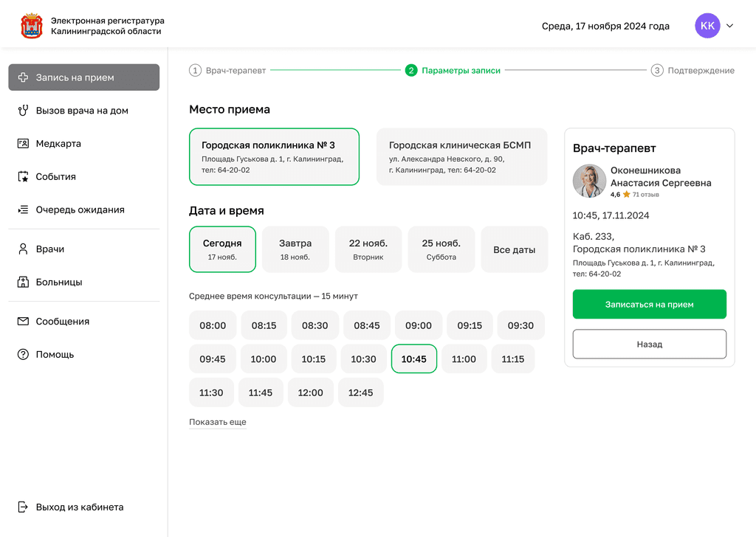The image size is (756, 537).
Task: Click the doctor's profile photo
Action: tap(589, 181)
